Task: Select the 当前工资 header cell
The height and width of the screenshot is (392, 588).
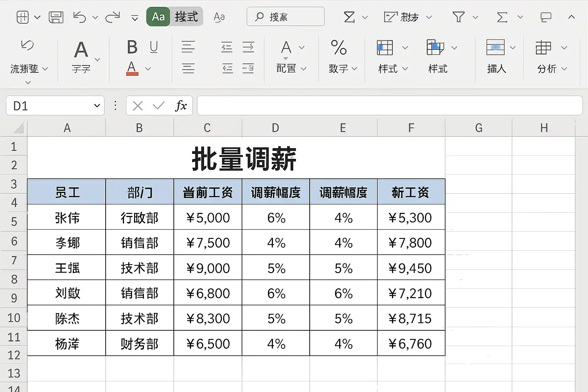Action: coord(208,192)
